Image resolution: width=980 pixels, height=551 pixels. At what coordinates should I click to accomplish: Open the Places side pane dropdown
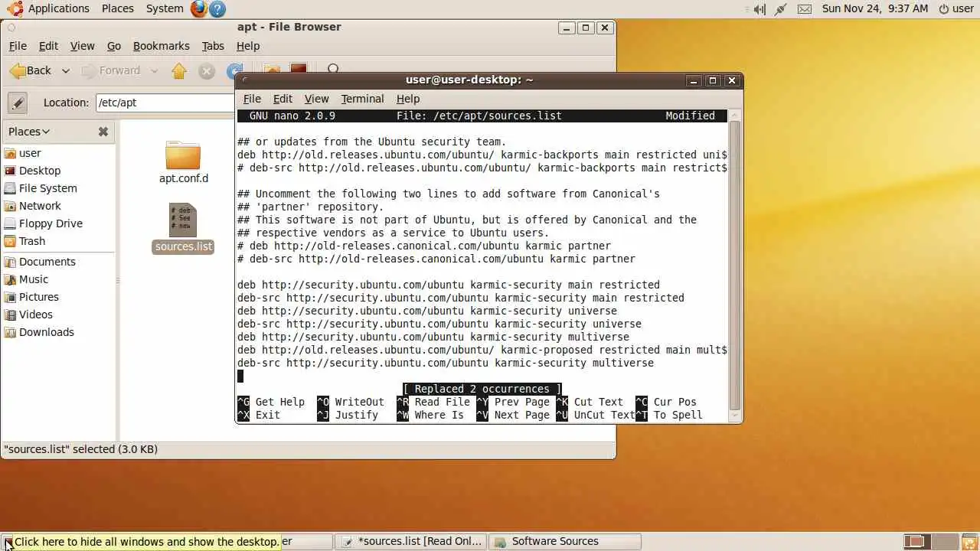click(29, 132)
